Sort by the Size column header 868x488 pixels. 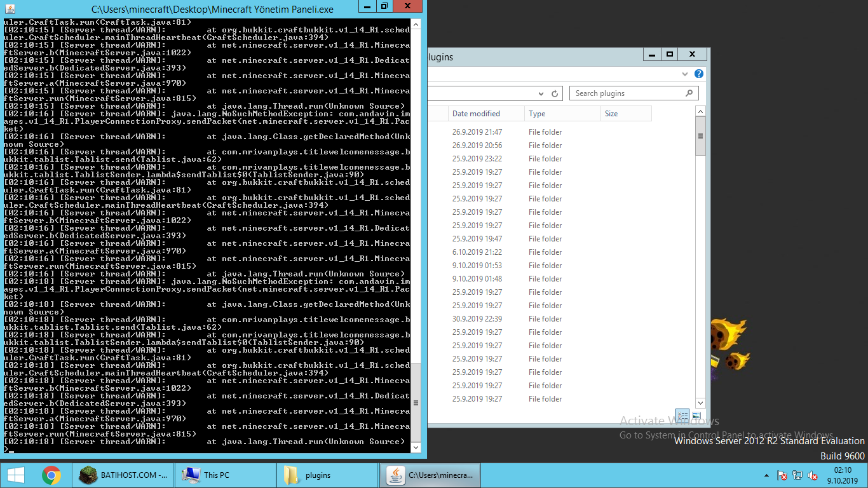[626, 114]
